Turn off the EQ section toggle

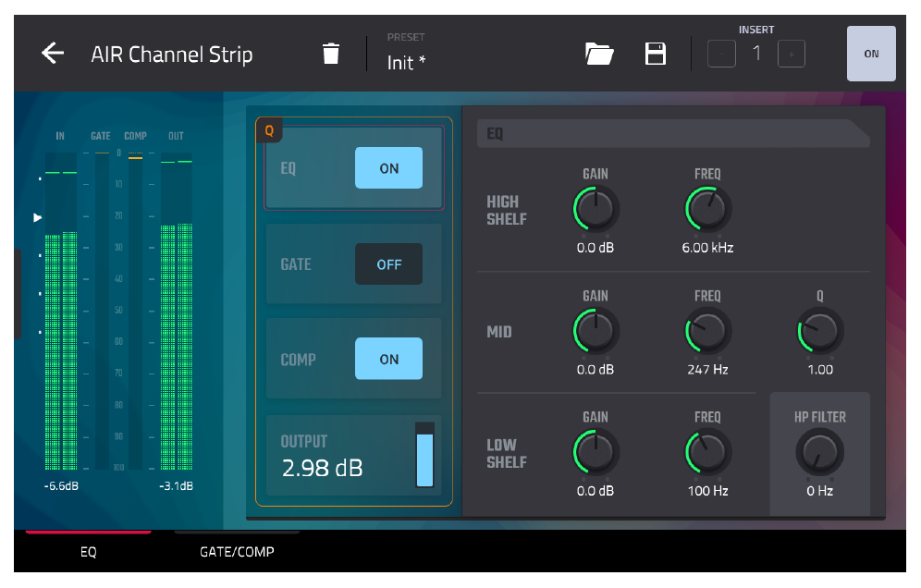tap(388, 168)
